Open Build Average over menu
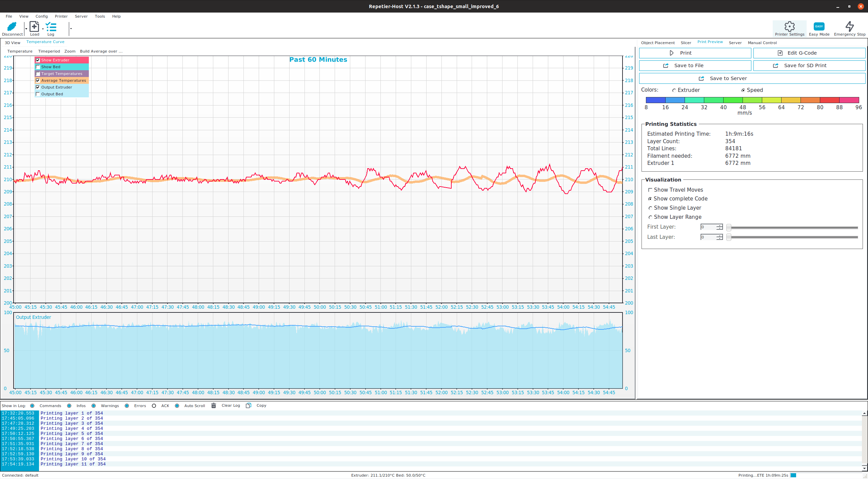The image size is (868, 479). coord(101,51)
